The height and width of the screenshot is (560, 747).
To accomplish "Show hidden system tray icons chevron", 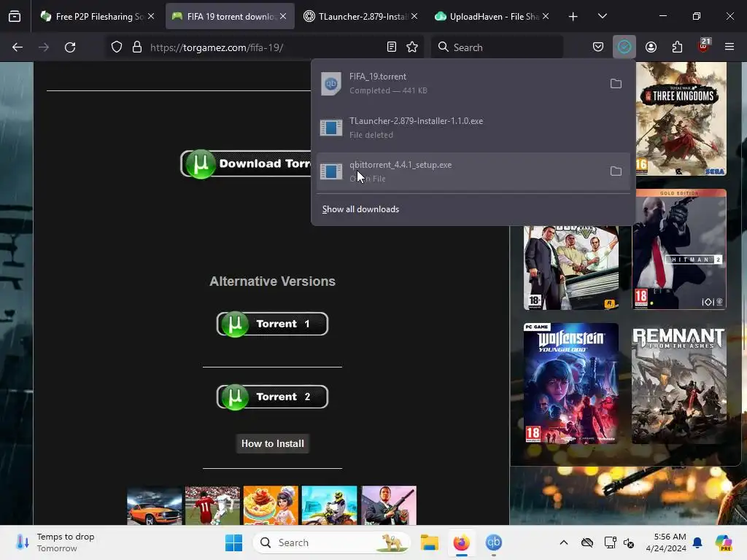I will click(x=564, y=542).
